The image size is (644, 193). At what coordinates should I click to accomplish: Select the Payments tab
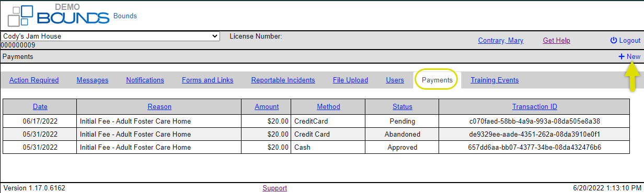[x=437, y=80]
